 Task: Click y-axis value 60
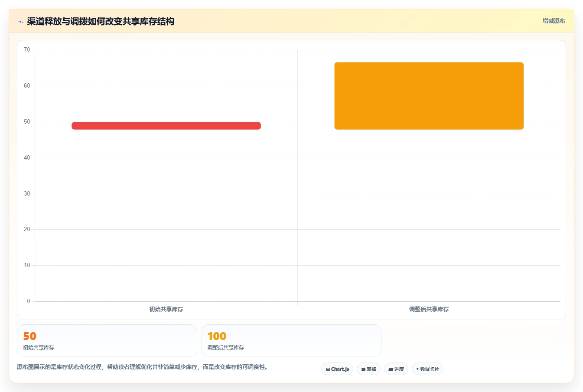click(27, 86)
